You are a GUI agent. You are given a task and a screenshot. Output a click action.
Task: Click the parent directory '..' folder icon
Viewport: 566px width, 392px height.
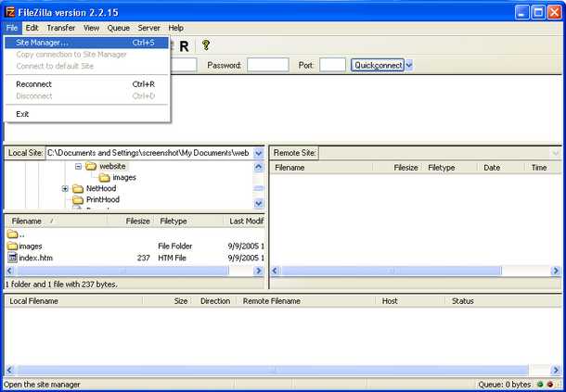click(12, 234)
